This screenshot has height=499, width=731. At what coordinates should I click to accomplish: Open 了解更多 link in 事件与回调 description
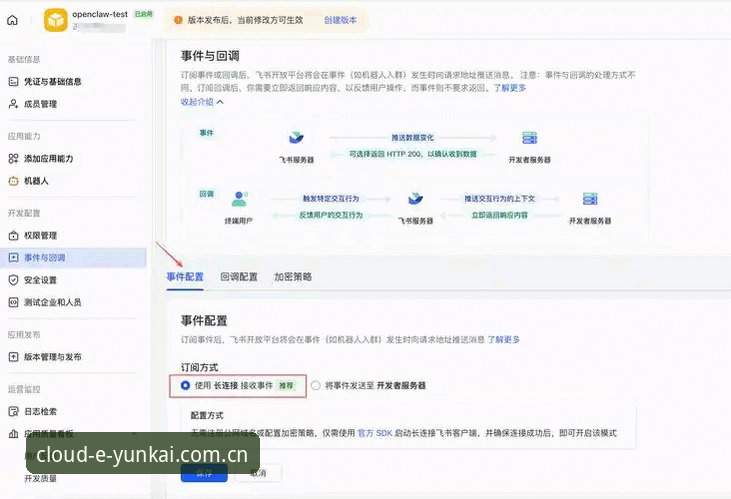pyautogui.click(x=510, y=88)
